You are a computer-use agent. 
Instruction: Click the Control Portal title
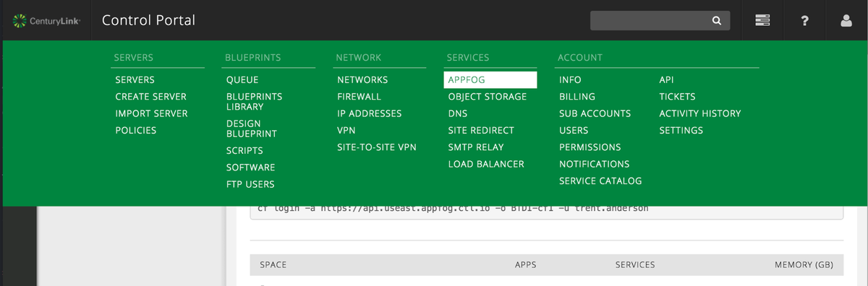148,20
